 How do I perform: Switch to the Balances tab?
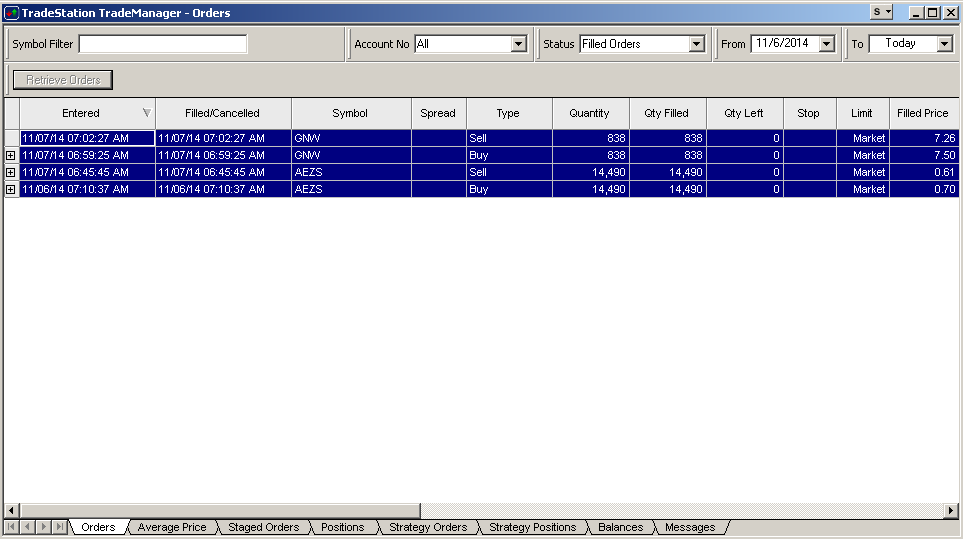tap(620, 527)
